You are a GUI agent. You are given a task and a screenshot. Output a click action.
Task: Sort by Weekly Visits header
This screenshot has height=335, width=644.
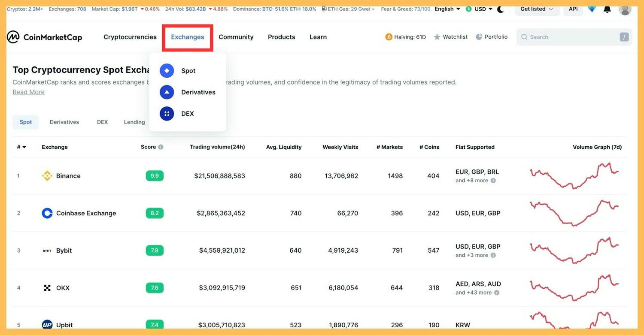click(x=340, y=147)
